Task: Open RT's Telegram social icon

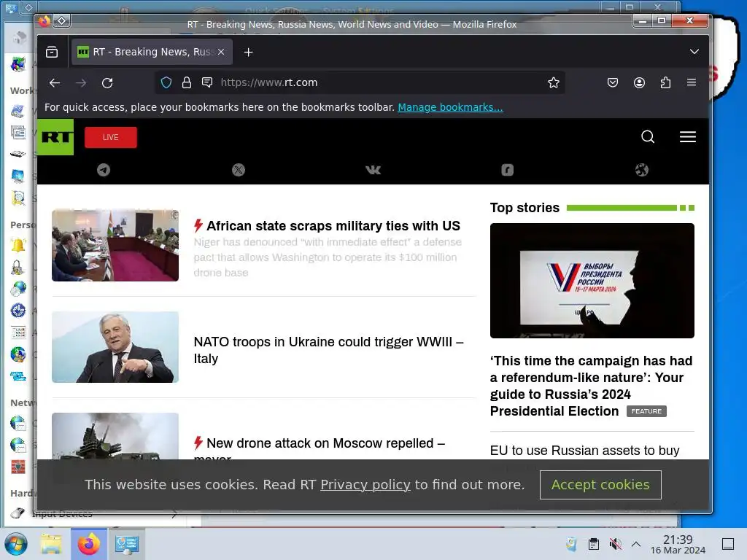Action: coord(104,170)
